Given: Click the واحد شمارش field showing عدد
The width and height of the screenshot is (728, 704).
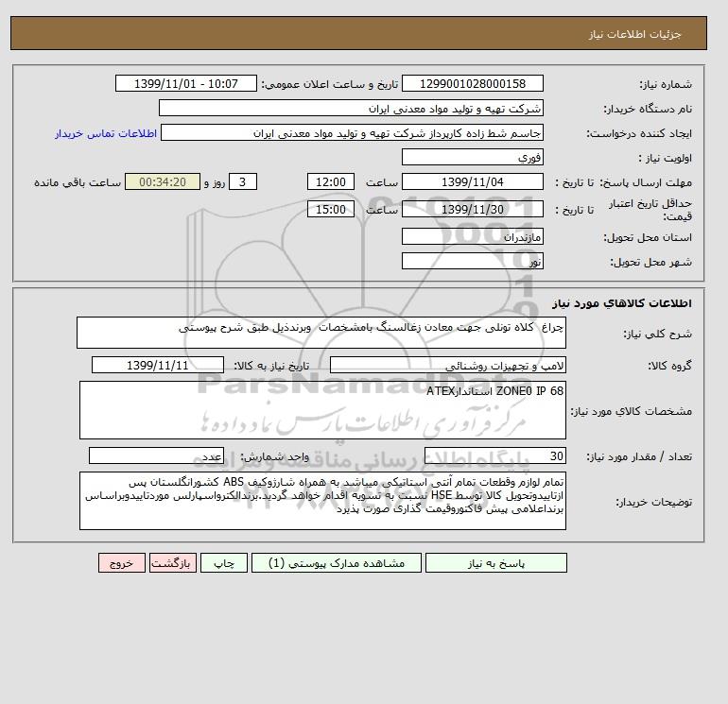Looking at the screenshot, I should pos(156,455).
